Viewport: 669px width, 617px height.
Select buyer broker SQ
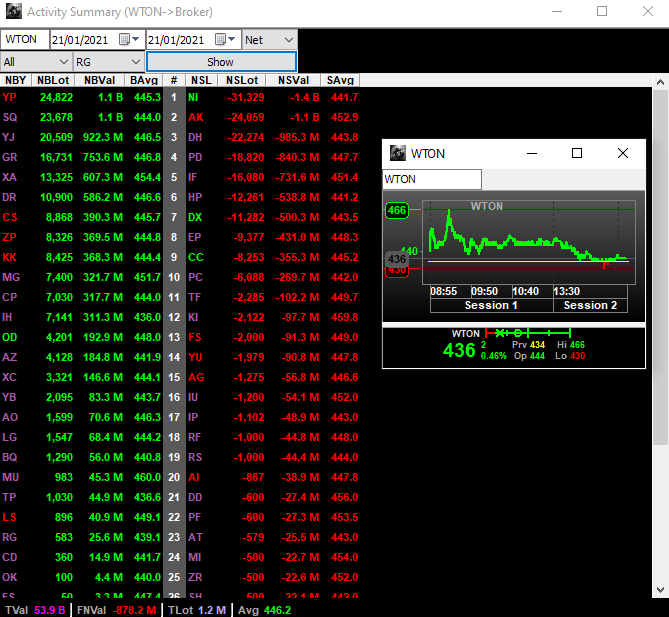click(10, 117)
